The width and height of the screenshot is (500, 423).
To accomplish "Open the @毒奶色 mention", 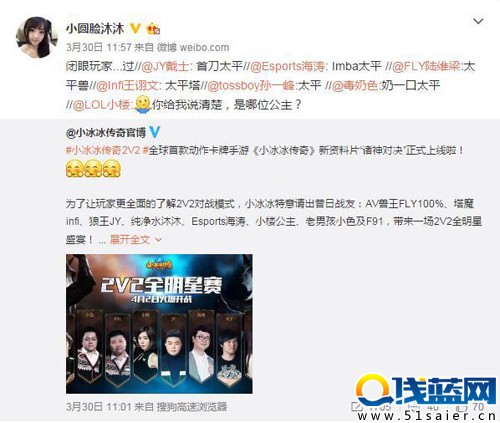I will pos(354,86).
